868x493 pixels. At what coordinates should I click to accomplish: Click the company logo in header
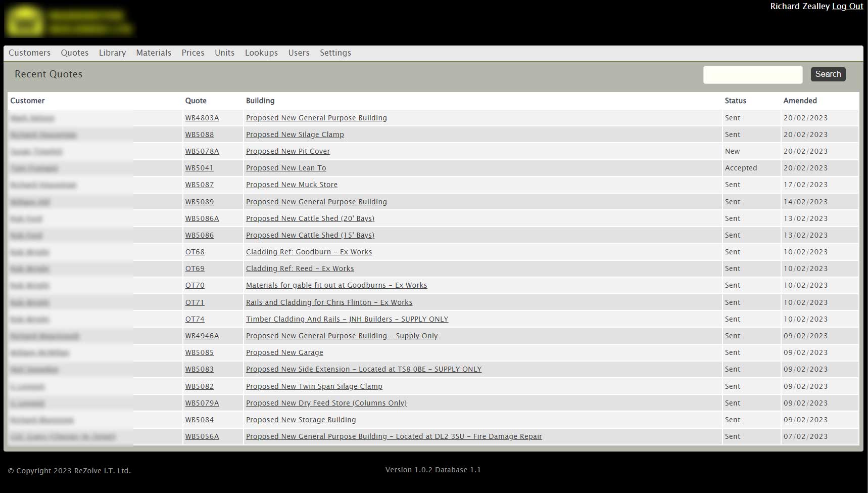(69, 21)
